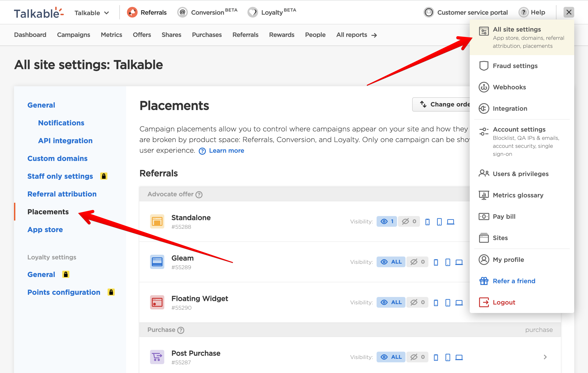Open Custom domains in sidebar
Viewport: 588px width, 373px height.
coord(57,158)
